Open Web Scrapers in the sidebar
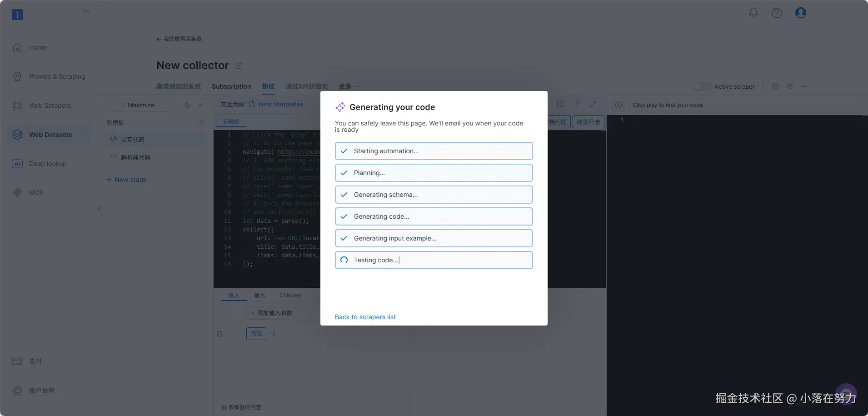Screen dimensions: 868x416 [x=50, y=105]
